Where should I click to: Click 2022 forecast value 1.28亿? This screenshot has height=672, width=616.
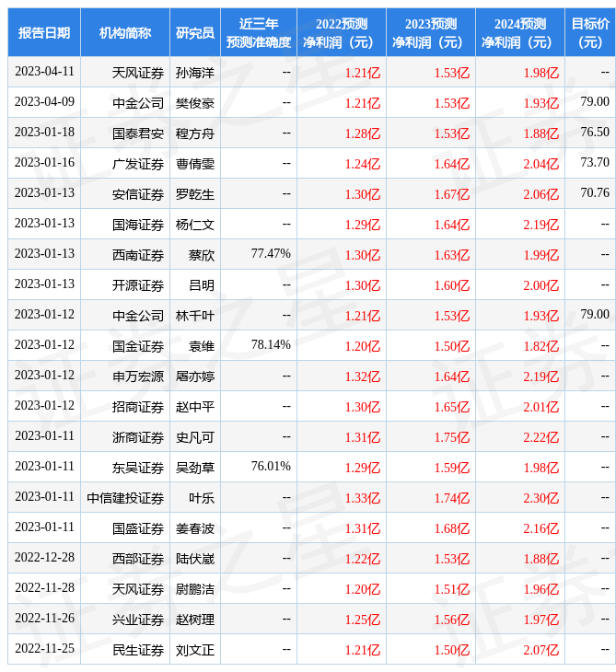(363, 133)
